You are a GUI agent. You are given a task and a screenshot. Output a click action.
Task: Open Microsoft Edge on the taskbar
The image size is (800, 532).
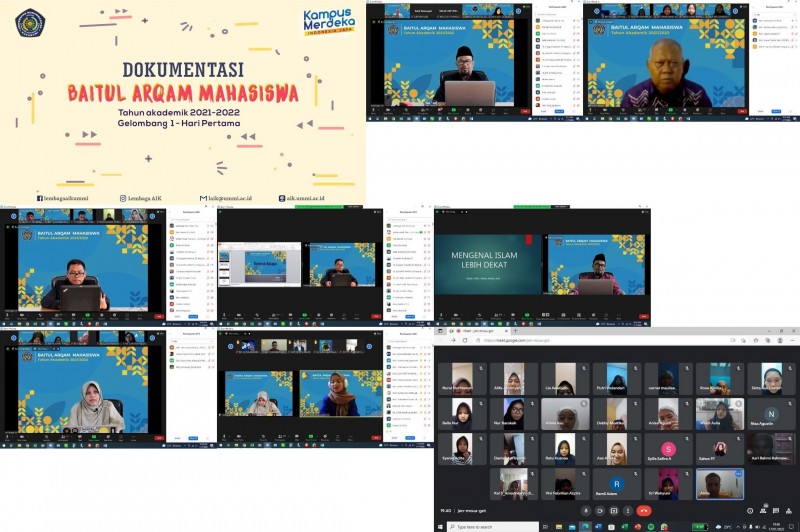(x=585, y=527)
